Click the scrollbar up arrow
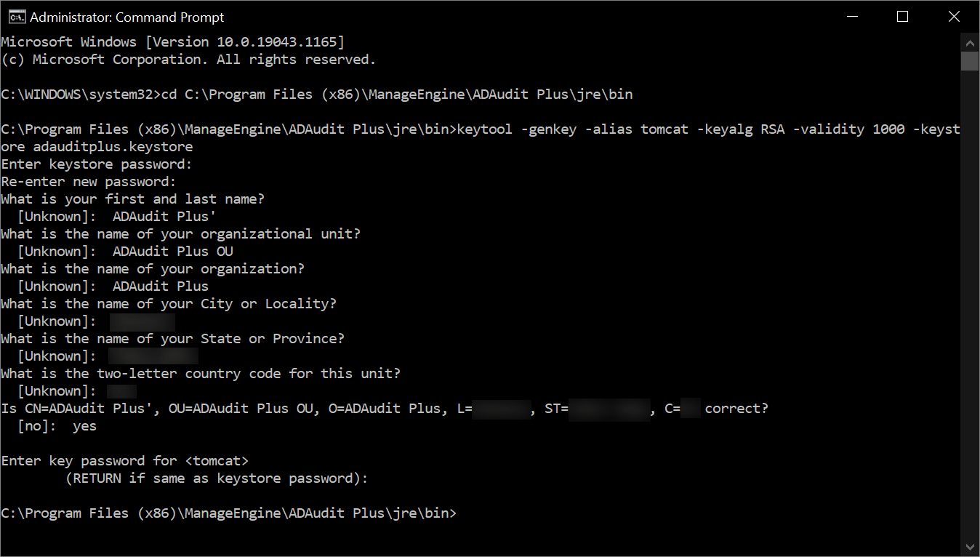 pyautogui.click(x=971, y=42)
